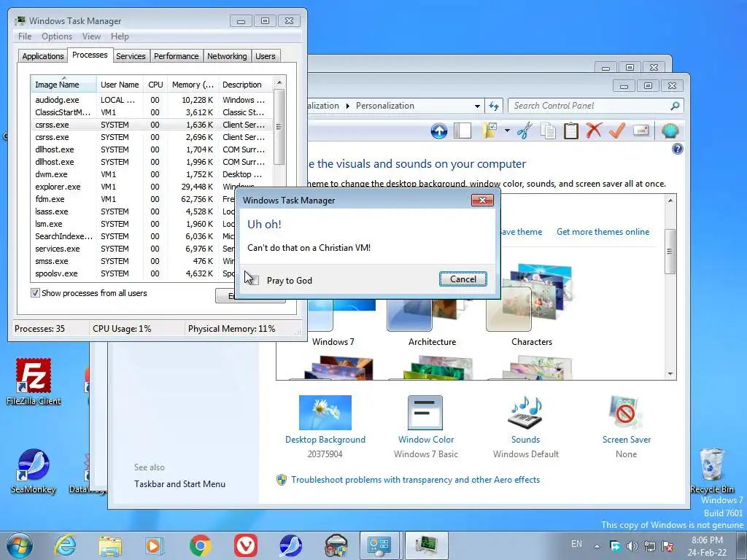Viewport: 747px width, 560px height.
Task: Open Troubleshoot transparency and Aero effects link
Action: [415, 480]
